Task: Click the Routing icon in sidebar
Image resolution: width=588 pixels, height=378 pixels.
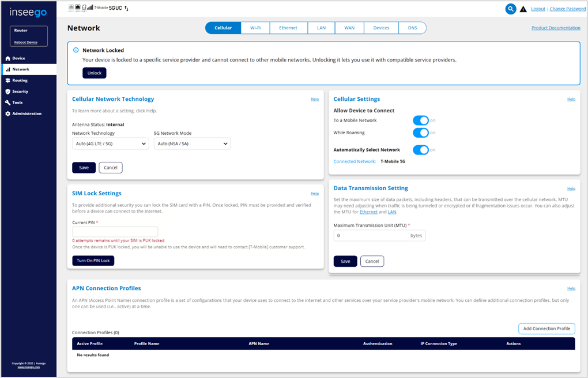Action: point(7,81)
